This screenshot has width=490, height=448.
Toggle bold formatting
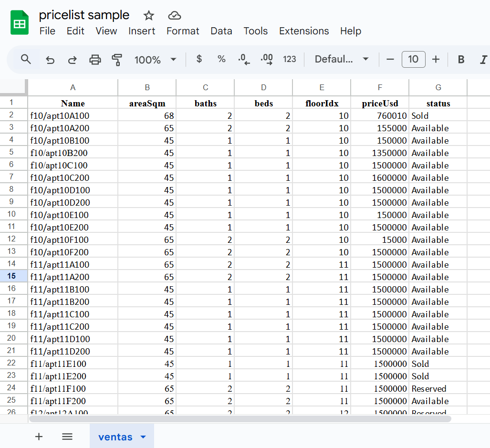coord(461,59)
